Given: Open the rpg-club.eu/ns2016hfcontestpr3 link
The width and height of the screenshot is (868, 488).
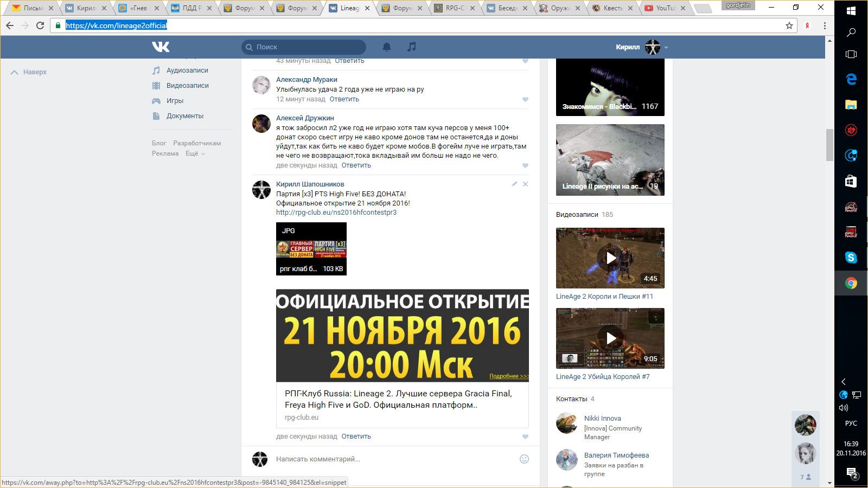Looking at the screenshot, I should pos(336,213).
